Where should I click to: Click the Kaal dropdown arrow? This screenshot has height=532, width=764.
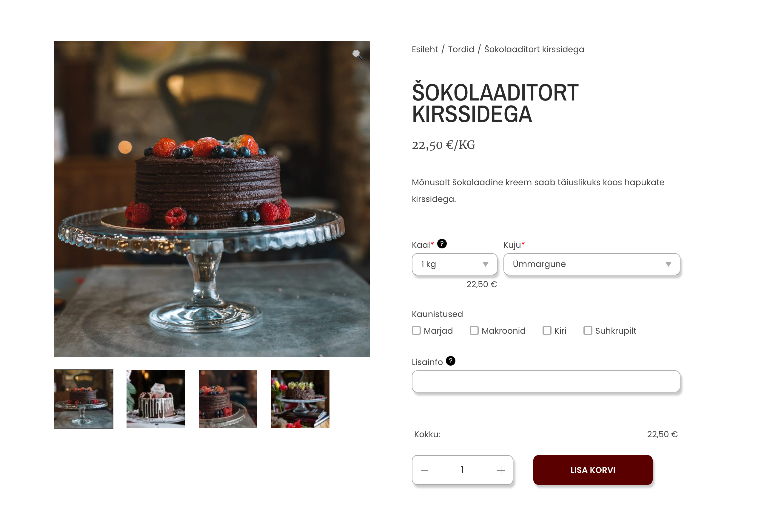point(486,264)
